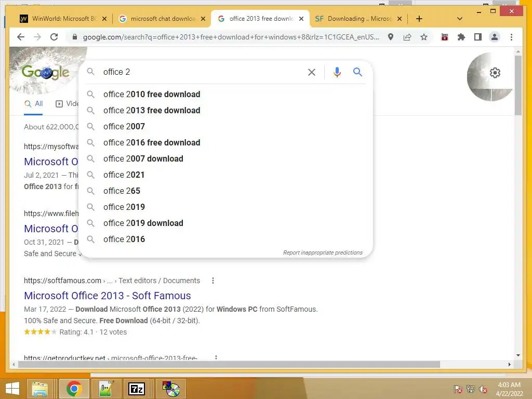The width and height of the screenshot is (532, 399).
Task: Expand the tab search dropdown chevron
Action: click(x=459, y=19)
